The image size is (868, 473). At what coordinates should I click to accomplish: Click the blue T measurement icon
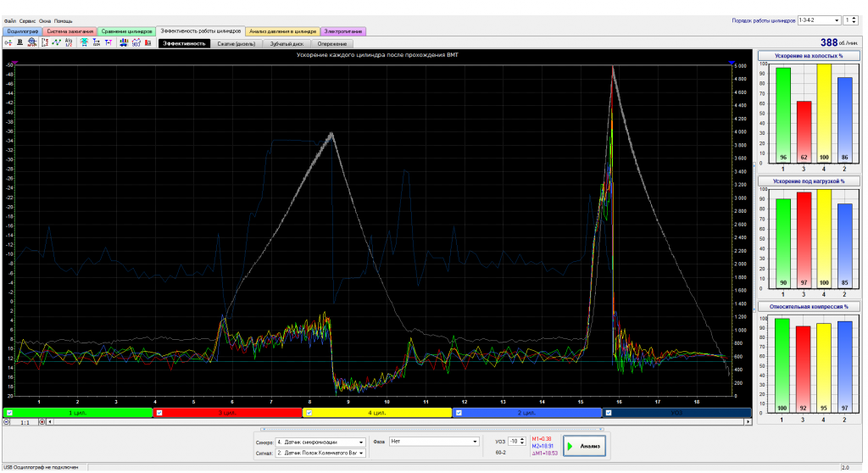pyautogui.click(x=97, y=42)
